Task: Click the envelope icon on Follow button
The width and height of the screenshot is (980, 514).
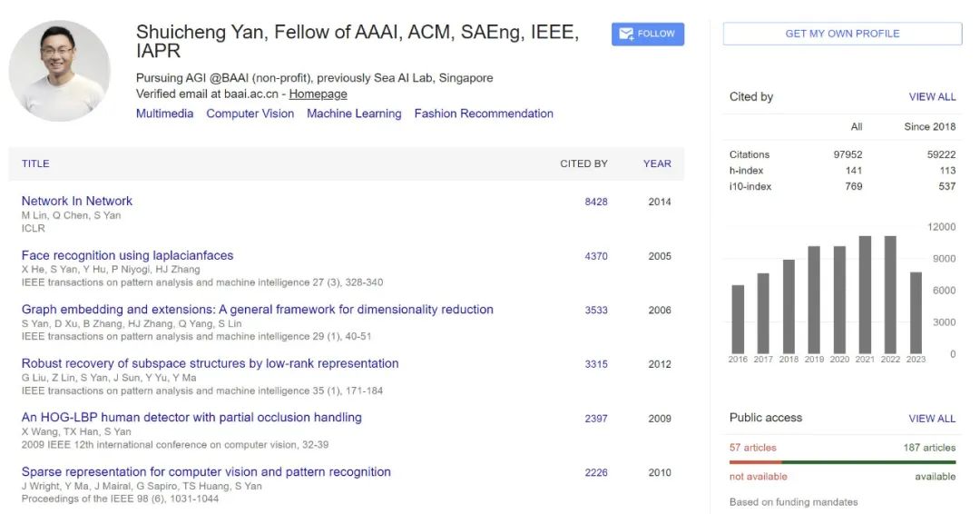Action: [x=626, y=34]
